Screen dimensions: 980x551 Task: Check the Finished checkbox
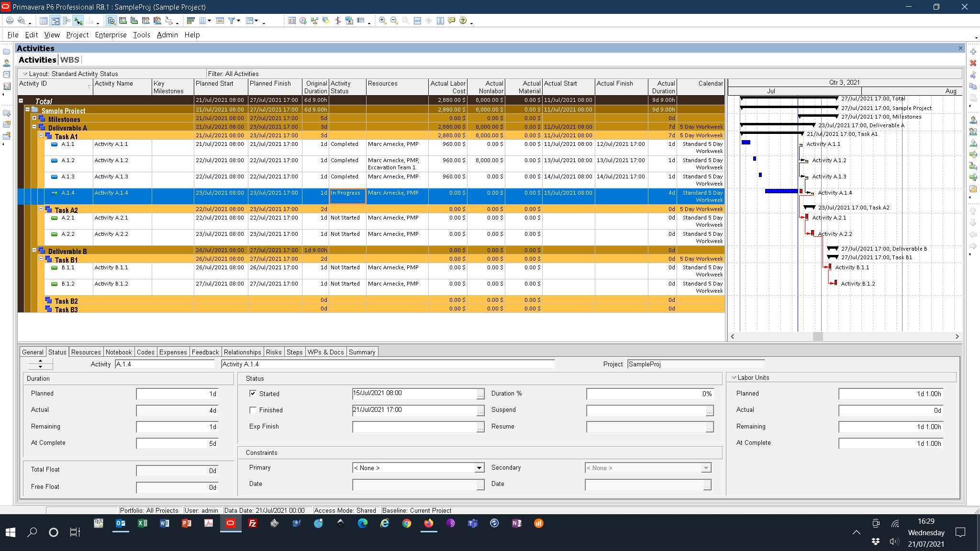253,410
